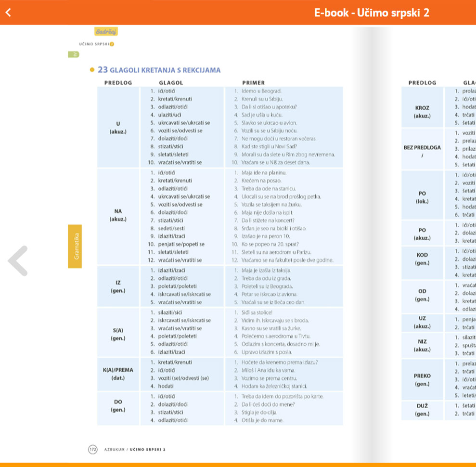Click the E-book - Učimo srpski 2 title
This screenshot has width=476, height=467.
[x=371, y=13]
